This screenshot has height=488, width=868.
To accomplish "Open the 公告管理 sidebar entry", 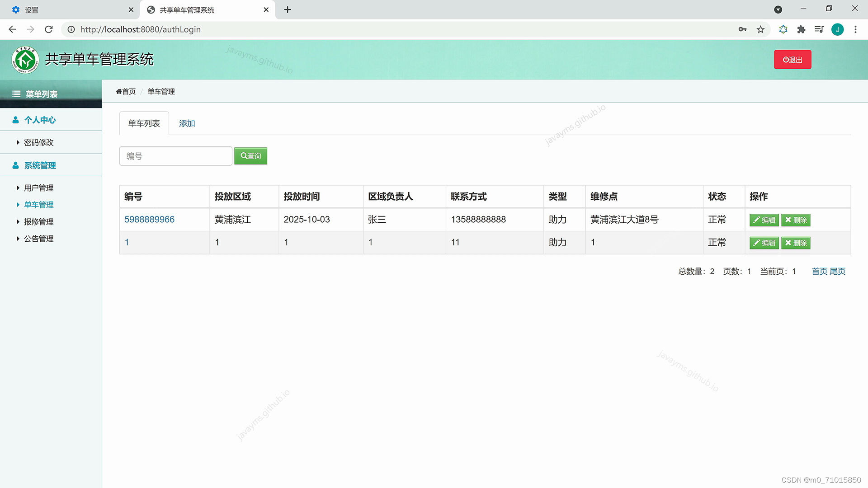I will 38,239.
